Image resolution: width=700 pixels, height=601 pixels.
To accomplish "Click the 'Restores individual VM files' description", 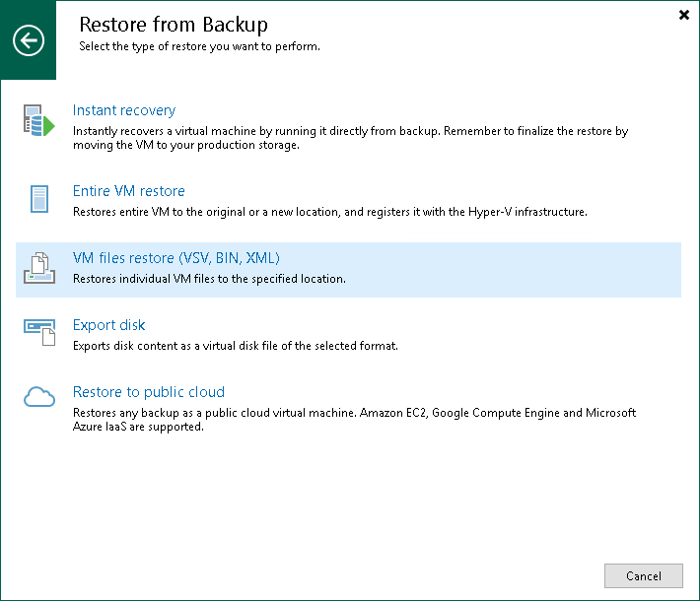I will (209, 279).
